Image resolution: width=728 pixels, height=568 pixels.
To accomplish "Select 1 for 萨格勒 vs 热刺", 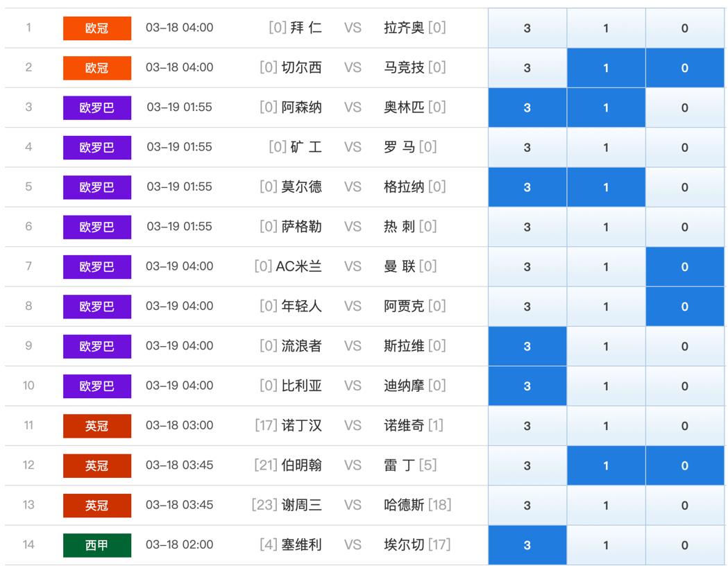I will [x=606, y=227].
